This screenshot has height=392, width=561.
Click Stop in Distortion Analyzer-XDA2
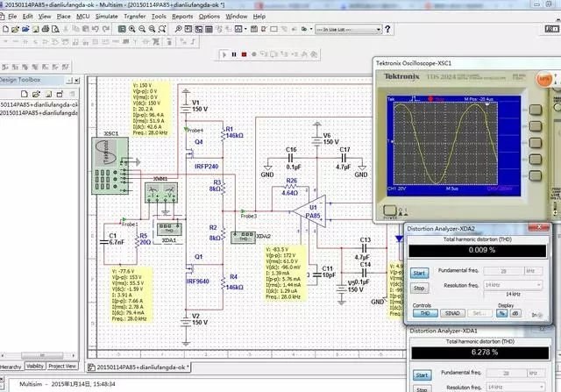pos(420,287)
